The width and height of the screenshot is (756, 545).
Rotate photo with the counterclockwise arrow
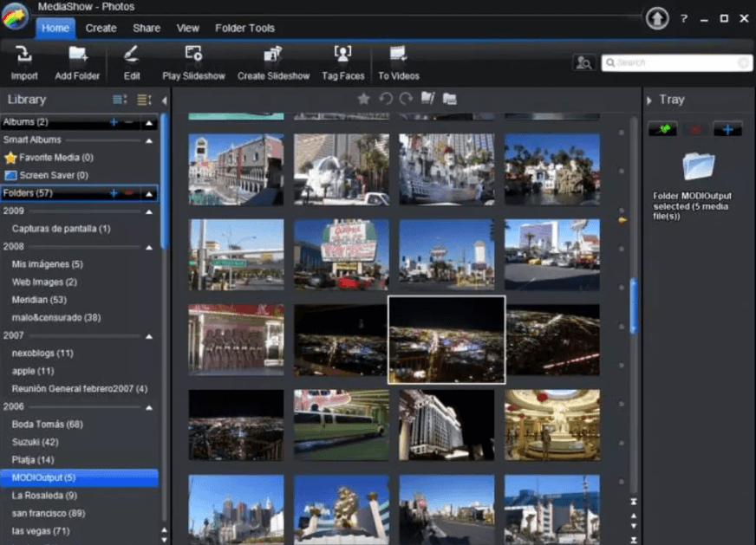(x=386, y=99)
